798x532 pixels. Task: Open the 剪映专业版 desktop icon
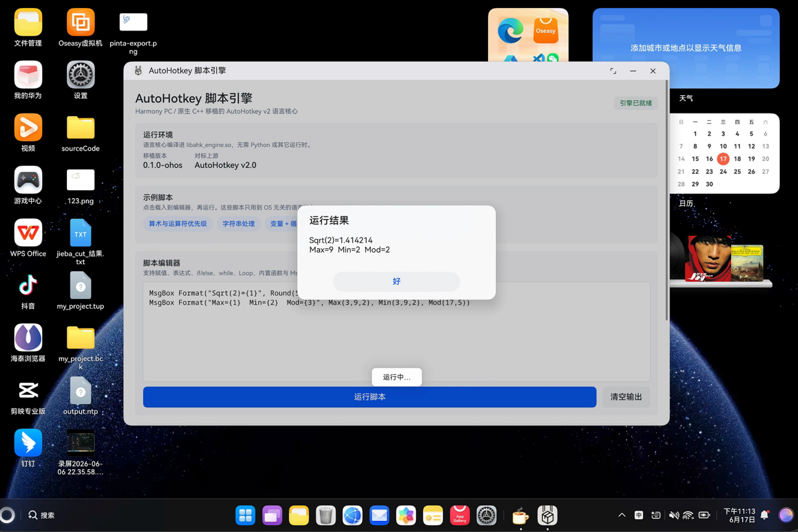coord(28,396)
